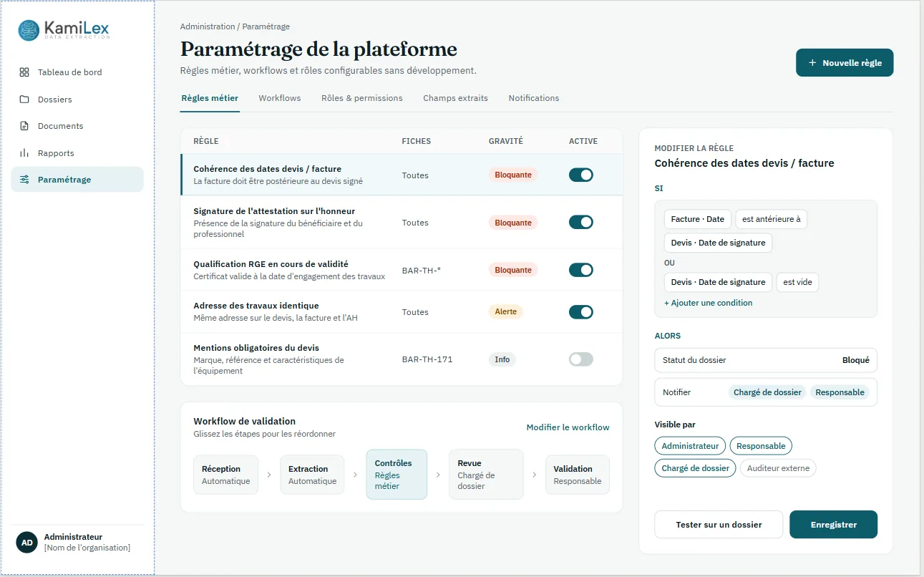924x577 pixels.
Task: Open the Champs extraits tab
Action: point(455,98)
